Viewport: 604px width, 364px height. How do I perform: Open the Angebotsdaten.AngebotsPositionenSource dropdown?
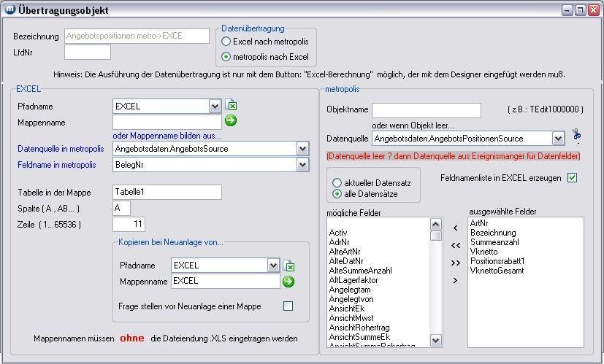point(558,138)
